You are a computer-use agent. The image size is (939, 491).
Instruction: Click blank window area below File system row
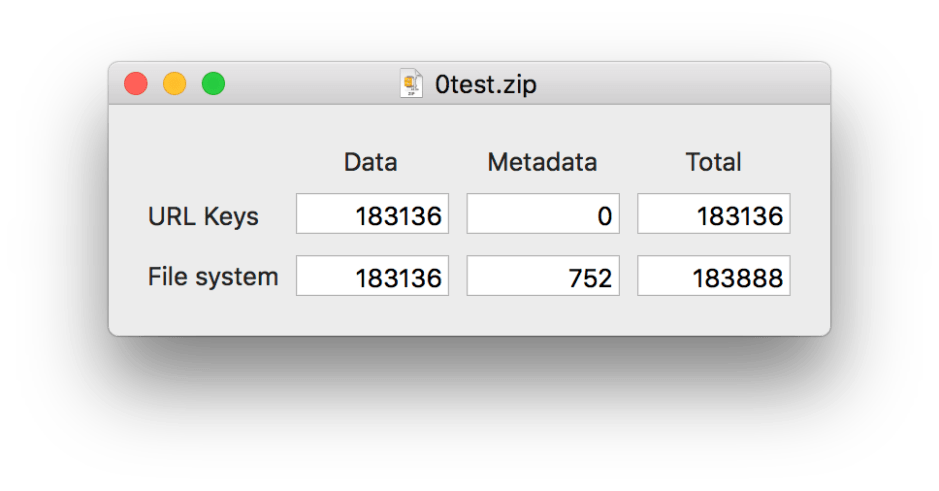click(470, 317)
